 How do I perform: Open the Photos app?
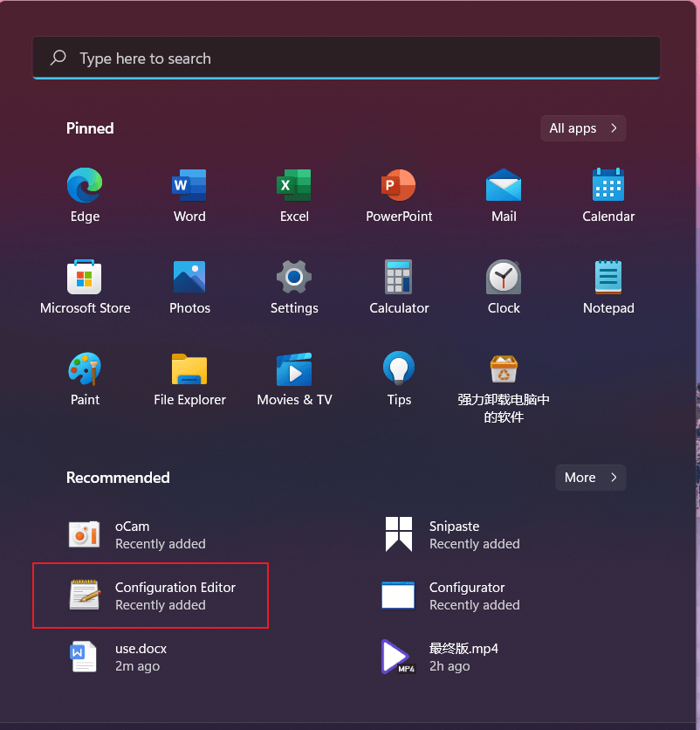(x=189, y=278)
